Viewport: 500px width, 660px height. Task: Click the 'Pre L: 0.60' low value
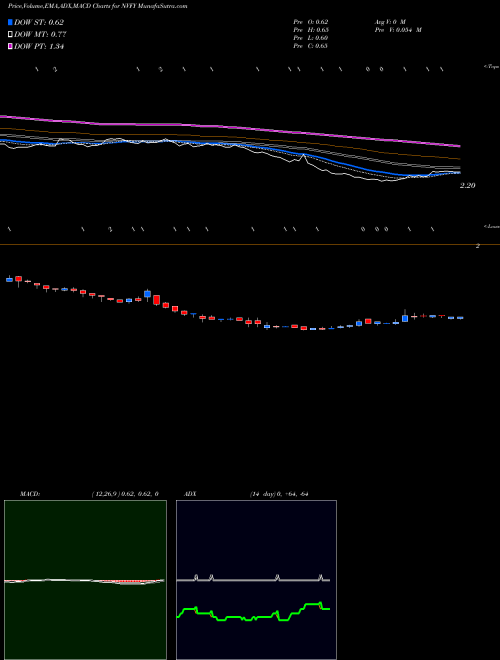coord(311,38)
